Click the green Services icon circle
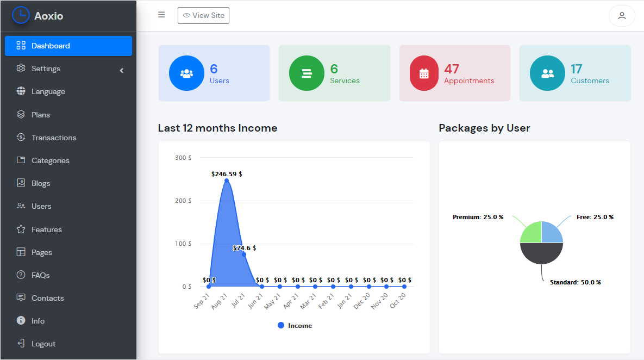644x360 pixels. click(307, 73)
